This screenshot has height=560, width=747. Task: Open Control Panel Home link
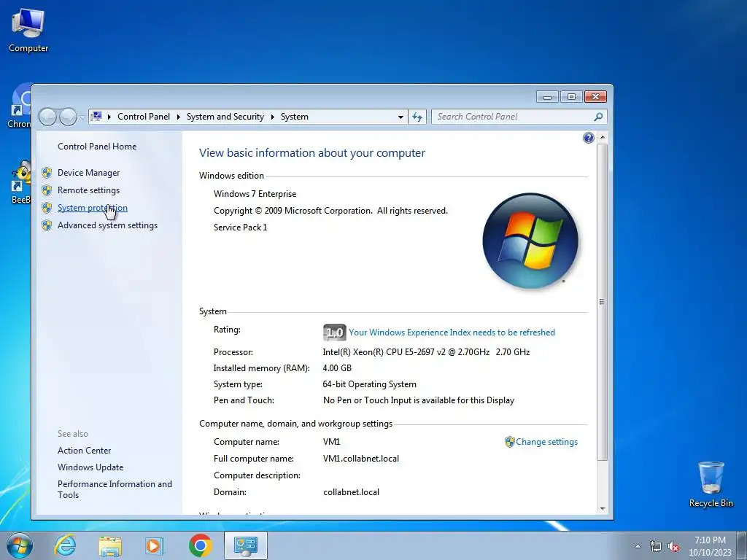pos(97,147)
